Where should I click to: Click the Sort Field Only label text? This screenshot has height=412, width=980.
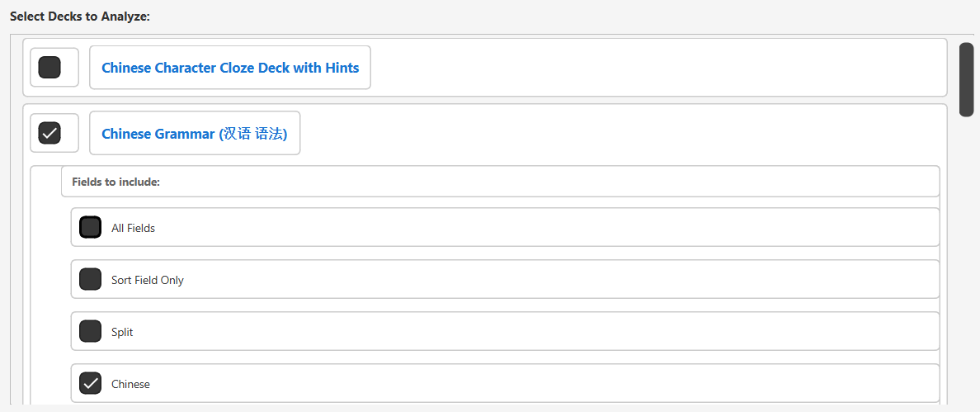(148, 280)
